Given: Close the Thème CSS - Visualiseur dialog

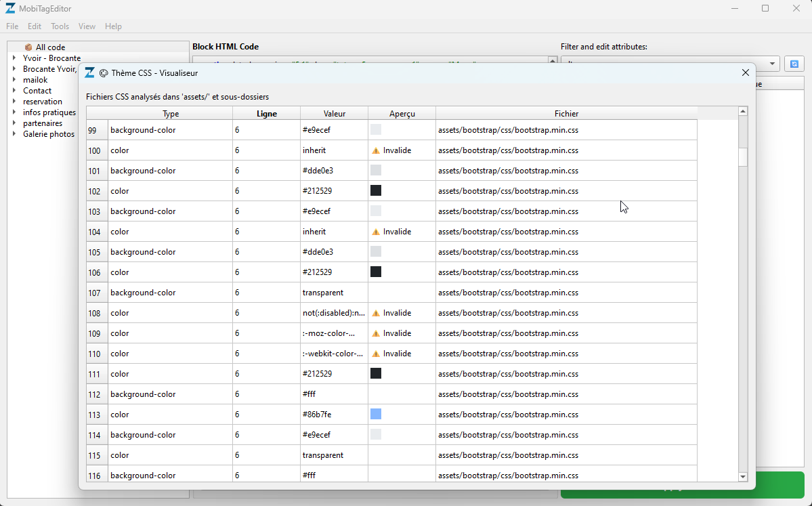Looking at the screenshot, I should 745,72.
